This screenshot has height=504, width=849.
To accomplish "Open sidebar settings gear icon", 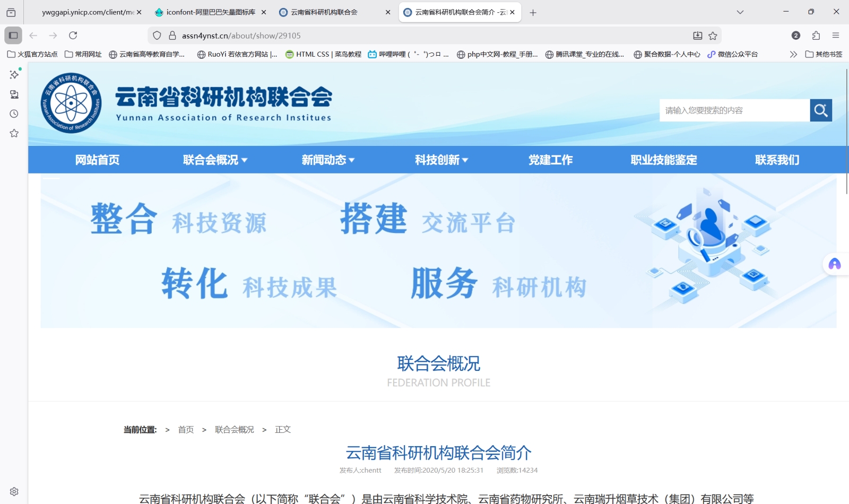I will [14, 491].
